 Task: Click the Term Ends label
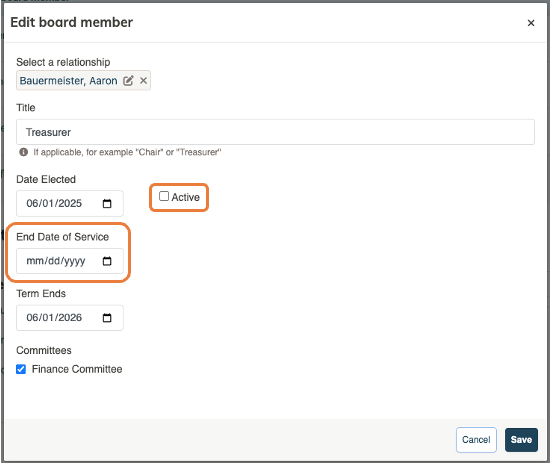[41, 294]
